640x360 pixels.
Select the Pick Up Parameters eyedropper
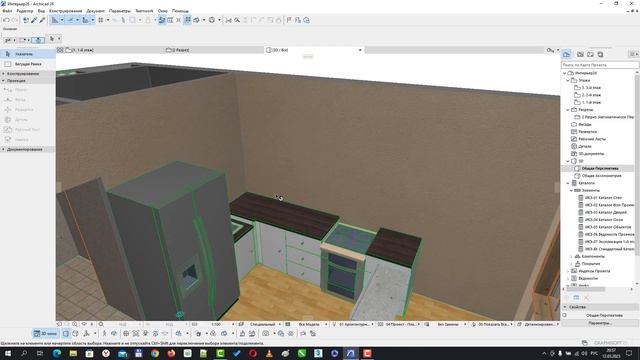[x=34, y=20]
